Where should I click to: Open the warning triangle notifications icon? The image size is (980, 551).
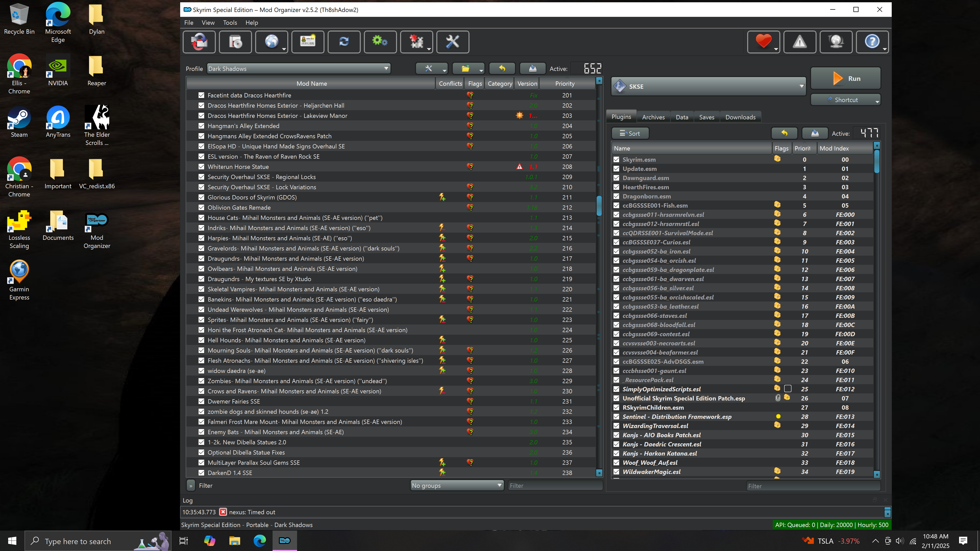click(800, 42)
